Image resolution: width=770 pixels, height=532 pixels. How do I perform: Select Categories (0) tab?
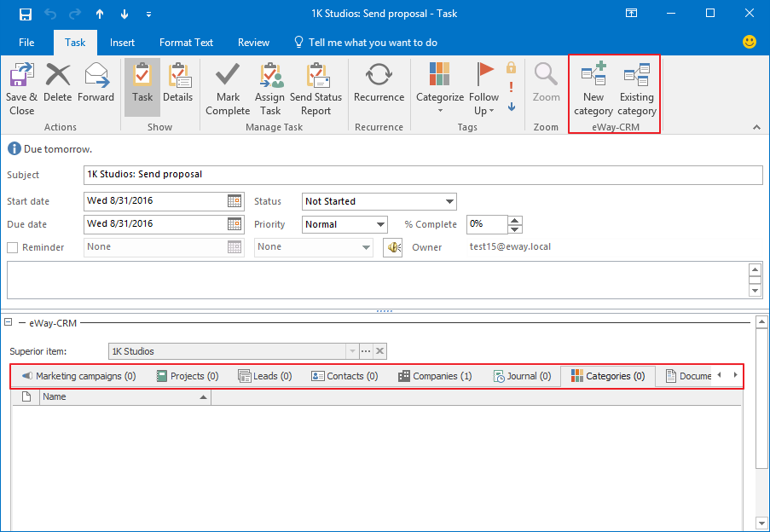pos(607,377)
